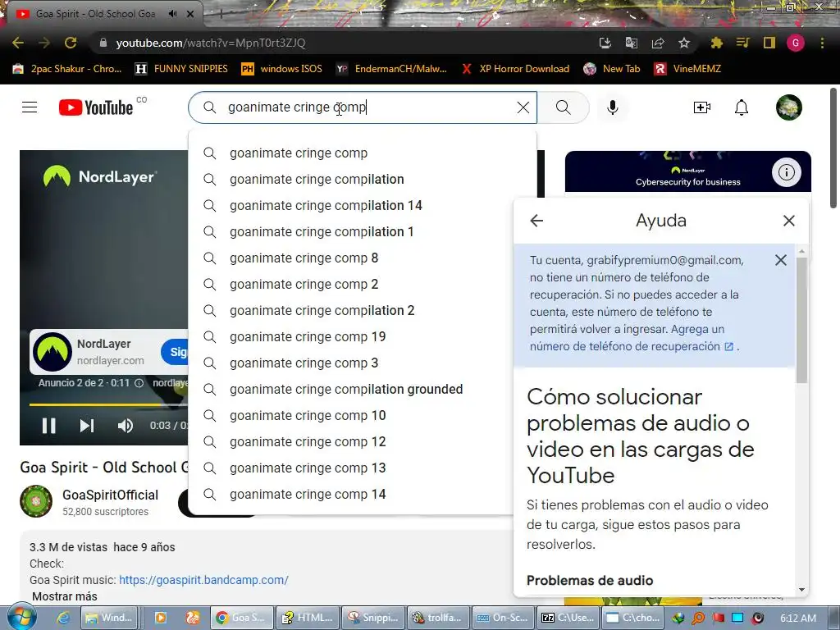Open GoaSpiritOfficial channel avatar
This screenshot has height=630, width=840.
pos(36,501)
